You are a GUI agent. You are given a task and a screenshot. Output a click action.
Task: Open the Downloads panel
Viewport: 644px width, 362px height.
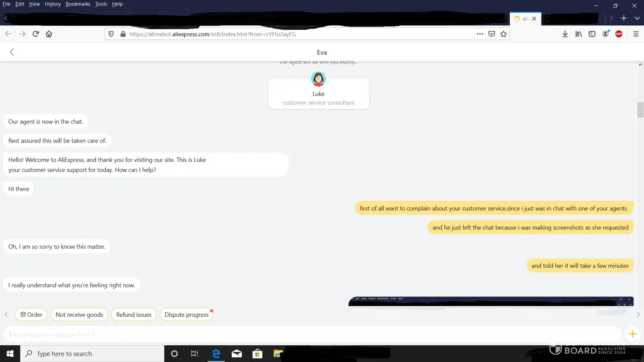565,34
